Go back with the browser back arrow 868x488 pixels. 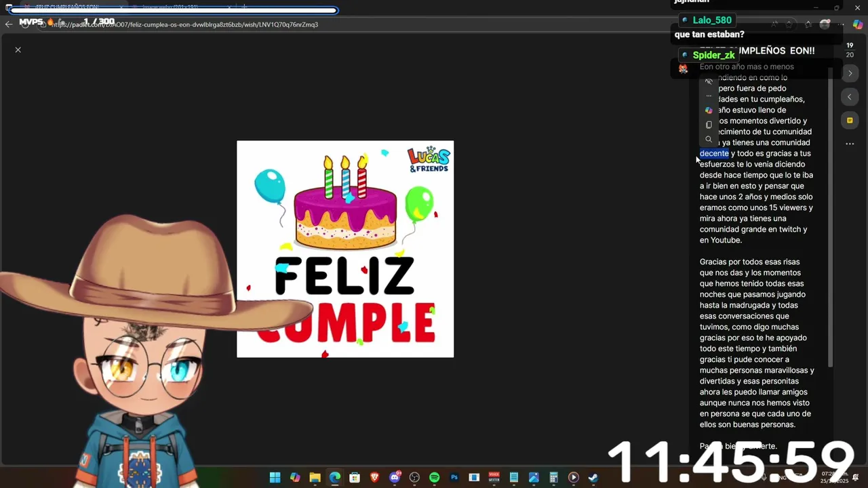[8, 24]
